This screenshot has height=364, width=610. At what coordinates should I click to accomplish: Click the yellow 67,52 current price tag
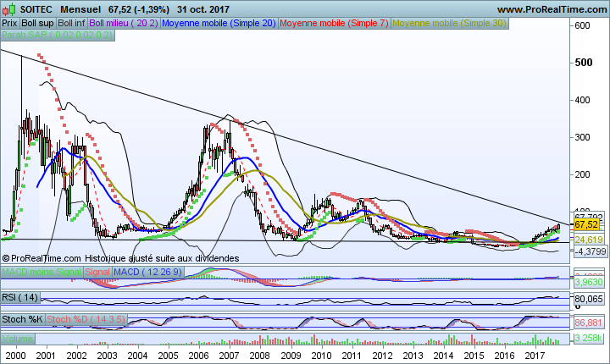click(x=586, y=225)
